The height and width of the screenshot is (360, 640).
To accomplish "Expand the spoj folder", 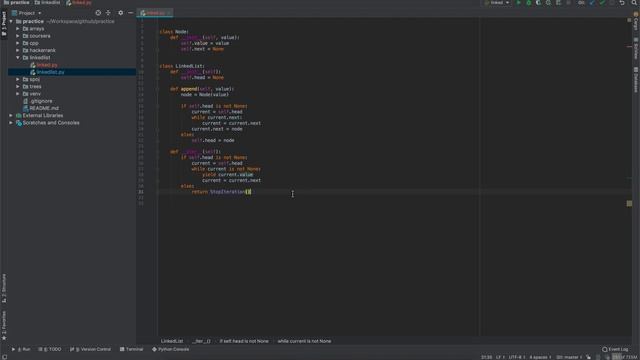I will click(x=18, y=79).
